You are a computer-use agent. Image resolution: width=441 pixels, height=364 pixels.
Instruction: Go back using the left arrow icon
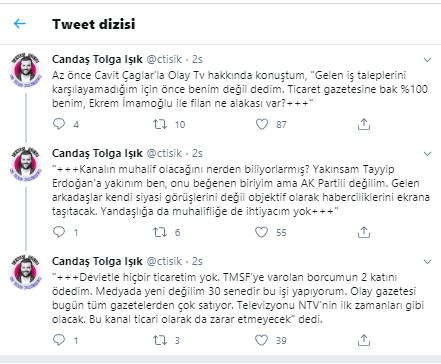20,24
